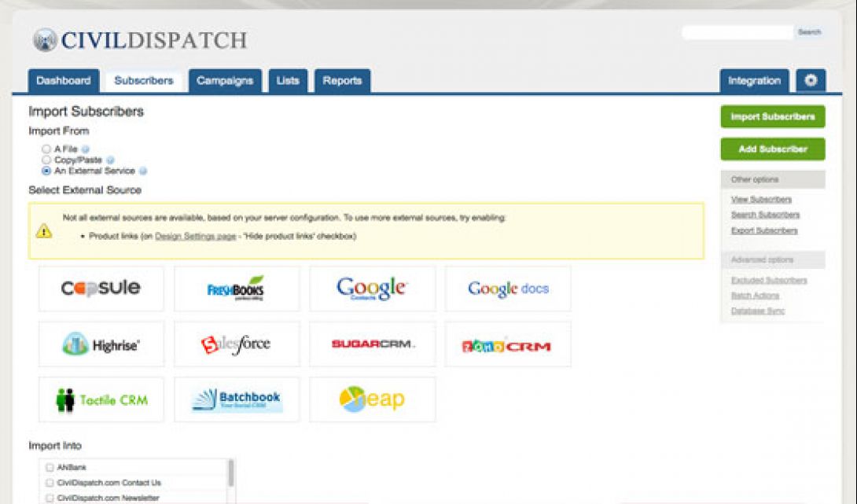857x504 pixels.
Task: Click into the top search field
Action: pos(737,33)
